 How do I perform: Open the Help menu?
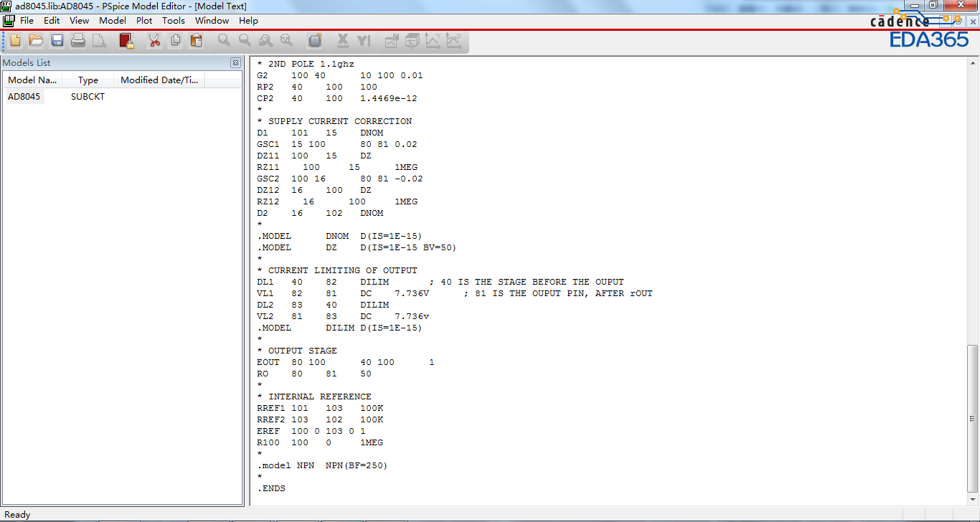pyautogui.click(x=248, y=21)
